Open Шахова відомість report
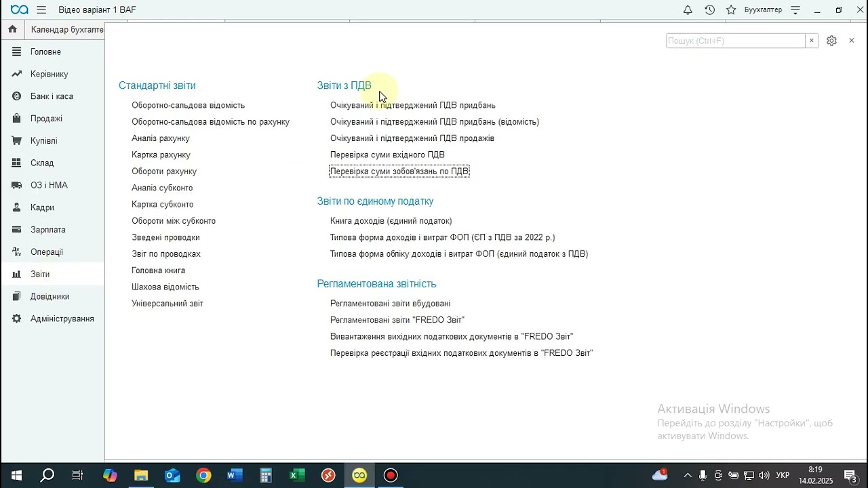This screenshot has width=868, height=488. click(x=165, y=287)
